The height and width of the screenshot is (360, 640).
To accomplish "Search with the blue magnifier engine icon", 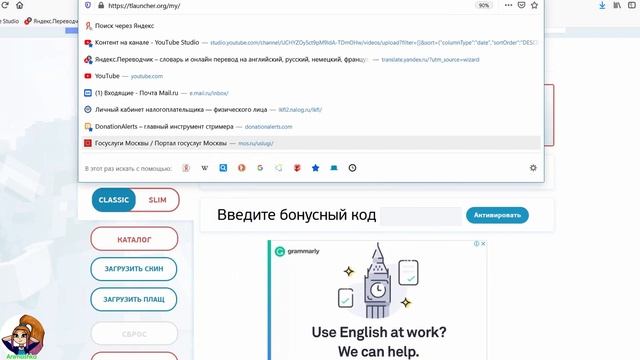I will tap(223, 168).
